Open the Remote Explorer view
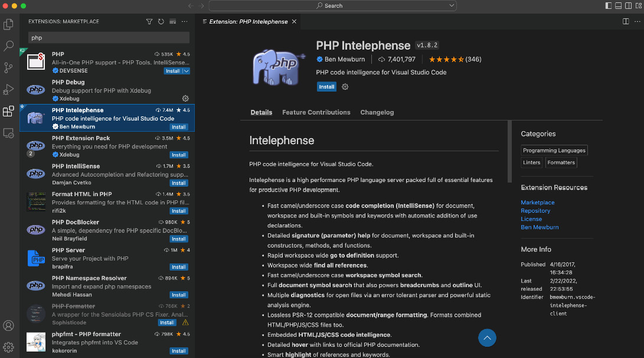The width and height of the screenshot is (644, 358). (x=8, y=134)
